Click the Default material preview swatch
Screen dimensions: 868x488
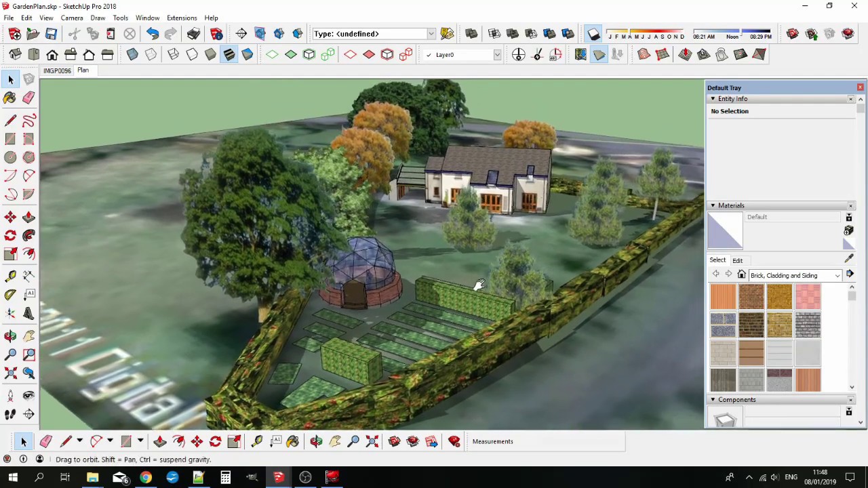point(725,231)
